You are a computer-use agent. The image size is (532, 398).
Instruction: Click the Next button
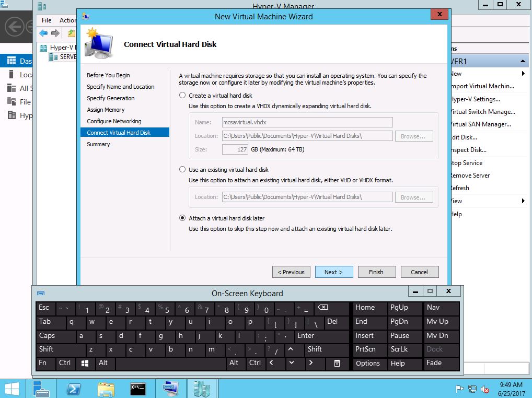(333, 272)
